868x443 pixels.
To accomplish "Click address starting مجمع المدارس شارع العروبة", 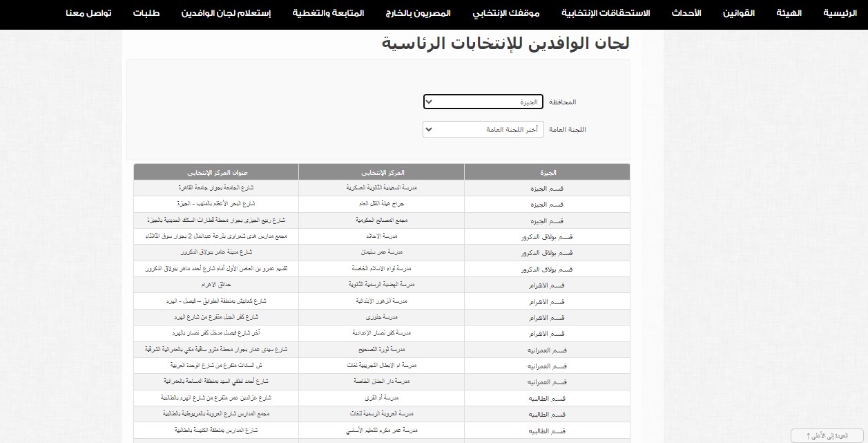I will [x=216, y=414].
